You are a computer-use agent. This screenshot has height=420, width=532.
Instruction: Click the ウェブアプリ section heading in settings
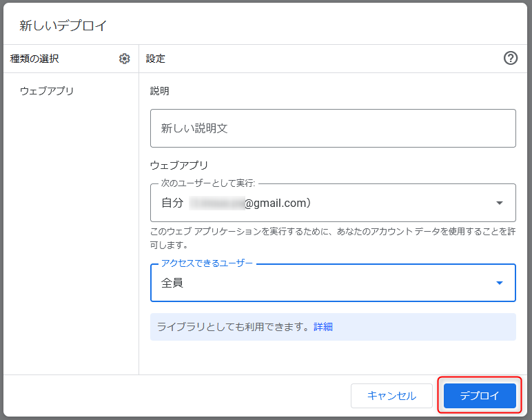pyautogui.click(x=179, y=166)
